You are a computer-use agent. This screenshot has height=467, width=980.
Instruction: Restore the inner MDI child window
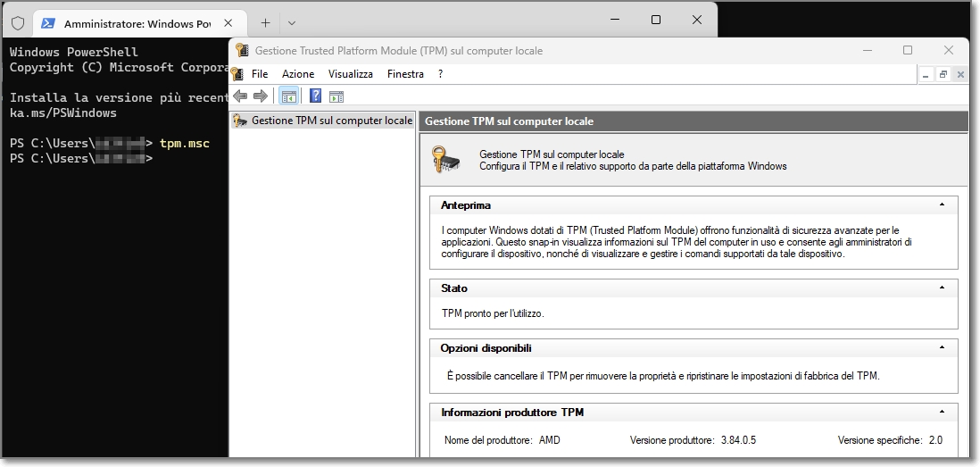tap(943, 74)
